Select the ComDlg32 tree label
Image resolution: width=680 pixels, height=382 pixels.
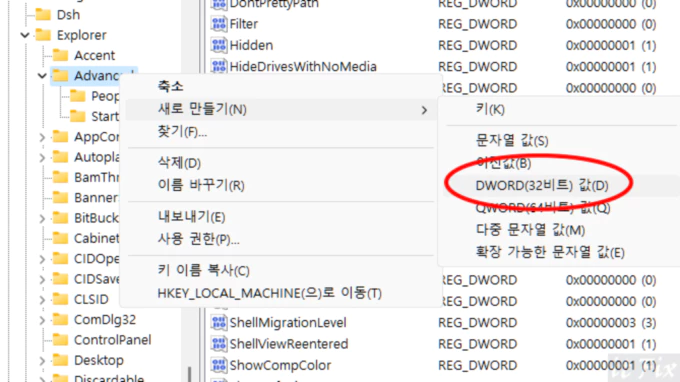105,320
